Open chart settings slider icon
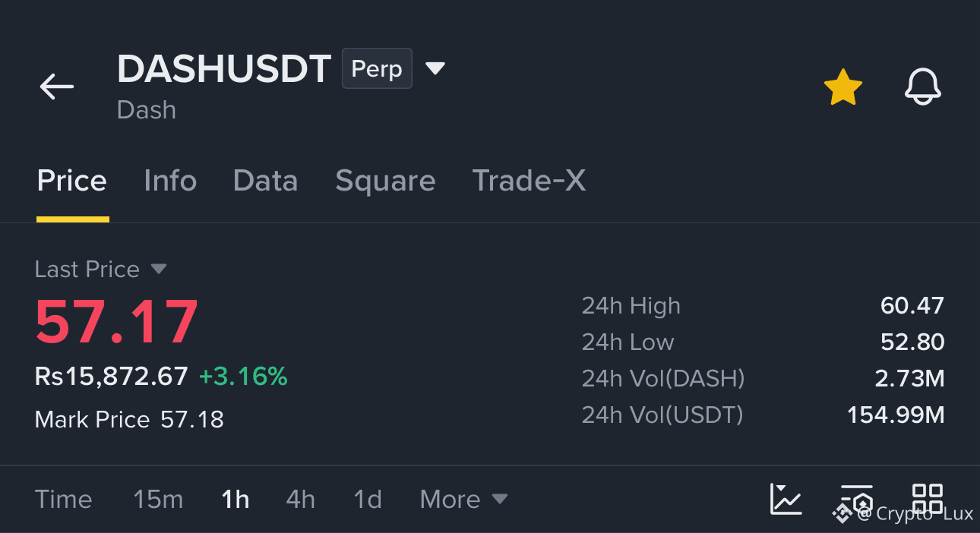Viewport: 980px width, 533px height. coord(857,499)
